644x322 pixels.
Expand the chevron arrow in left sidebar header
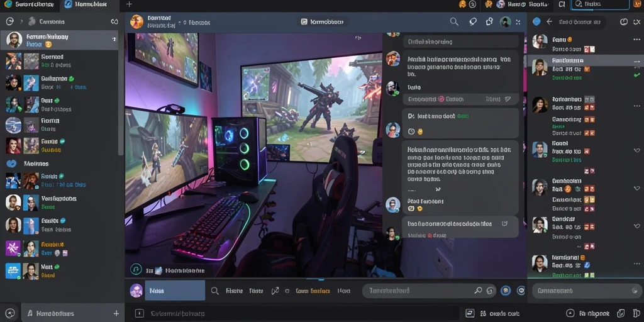click(21, 21)
